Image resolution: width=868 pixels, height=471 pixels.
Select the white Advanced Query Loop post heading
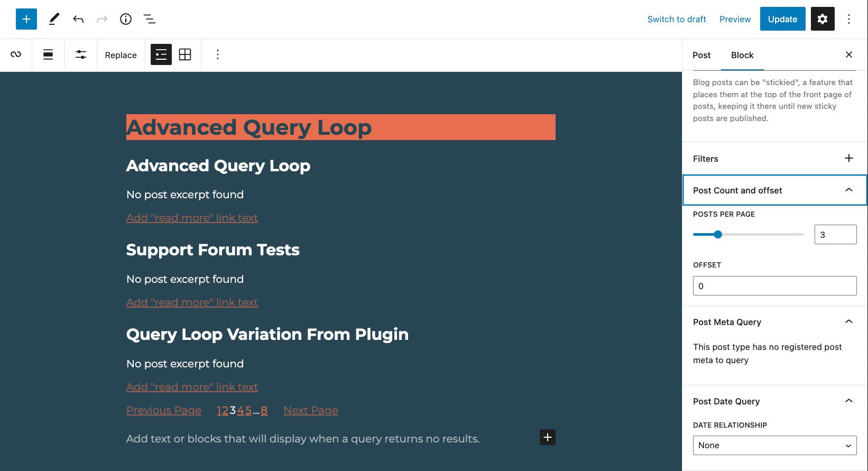point(218,165)
